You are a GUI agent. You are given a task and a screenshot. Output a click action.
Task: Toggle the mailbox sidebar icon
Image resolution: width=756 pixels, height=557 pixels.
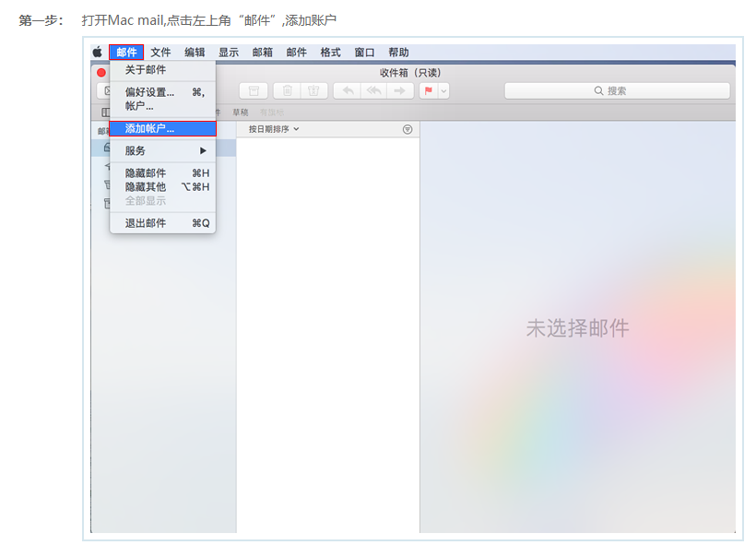[x=106, y=113]
